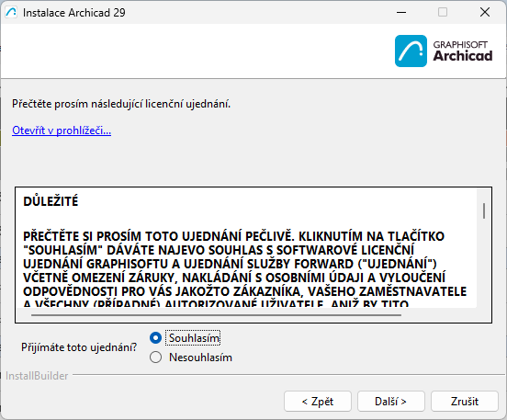
Task: Click the Graphisoft Archicad logo
Action: 444,51
